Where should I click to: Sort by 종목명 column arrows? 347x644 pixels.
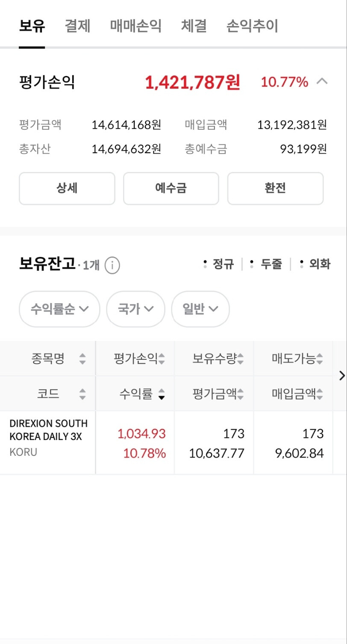click(82, 359)
